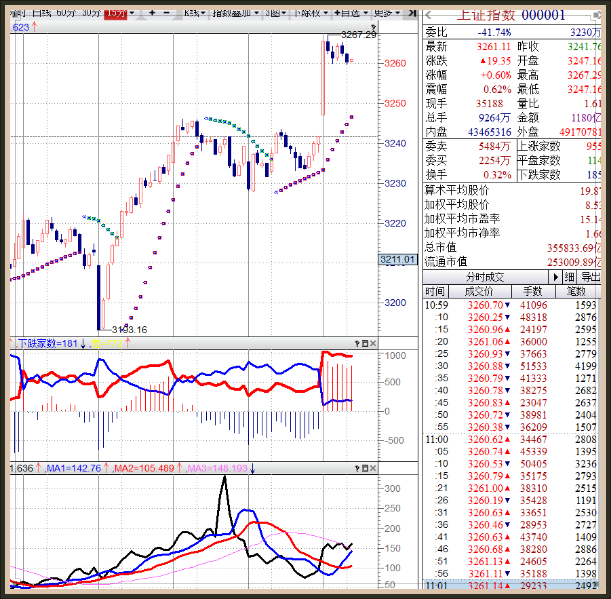The image size is (611, 599).
Task: Click the play arrow beside 分时成交
Action: click(x=555, y=277)
